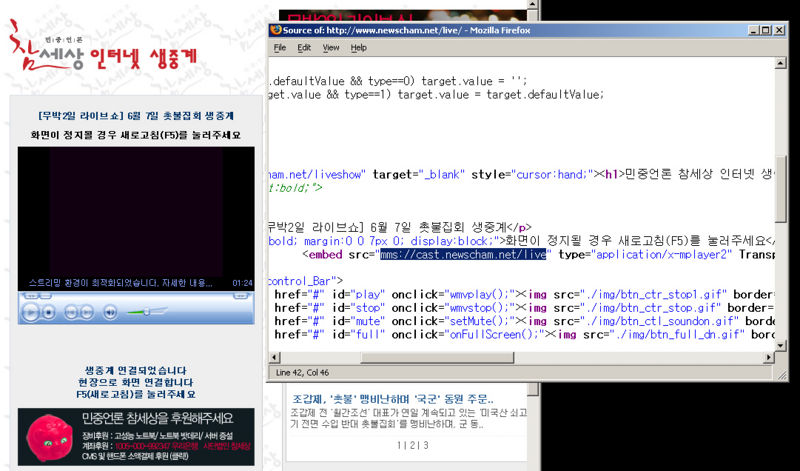800x471 pixels.
Task: Open the File menu in source window
Action: [280, 47]
